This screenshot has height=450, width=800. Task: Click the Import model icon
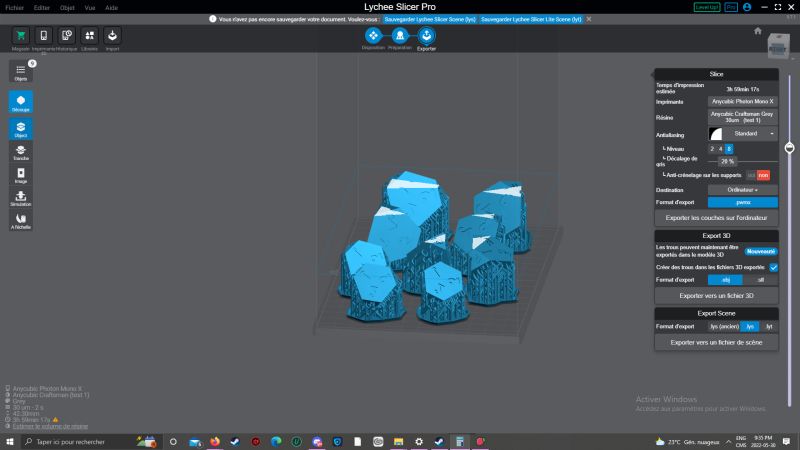click(x=112, y=36)
